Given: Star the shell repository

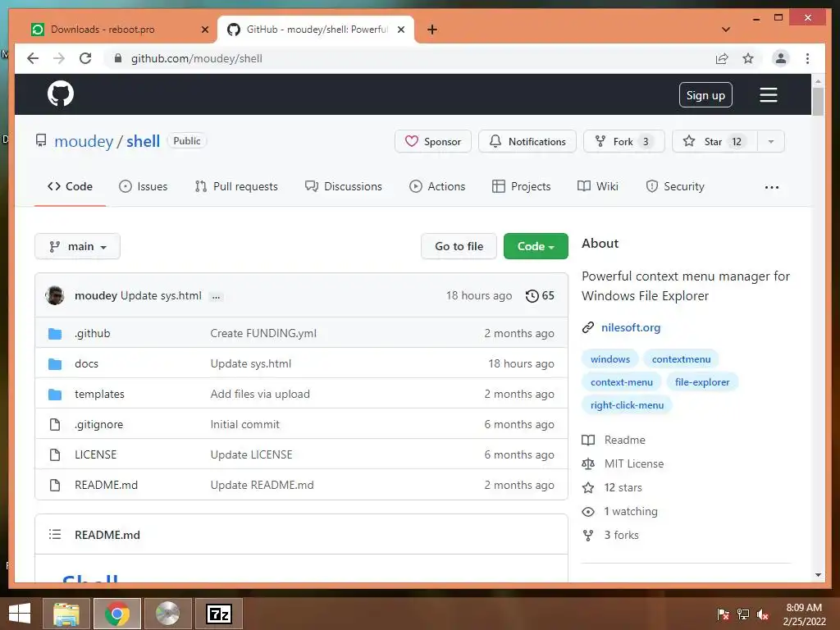Looking at the screenshot, I should pyautogui.click(x=714, y=141).
